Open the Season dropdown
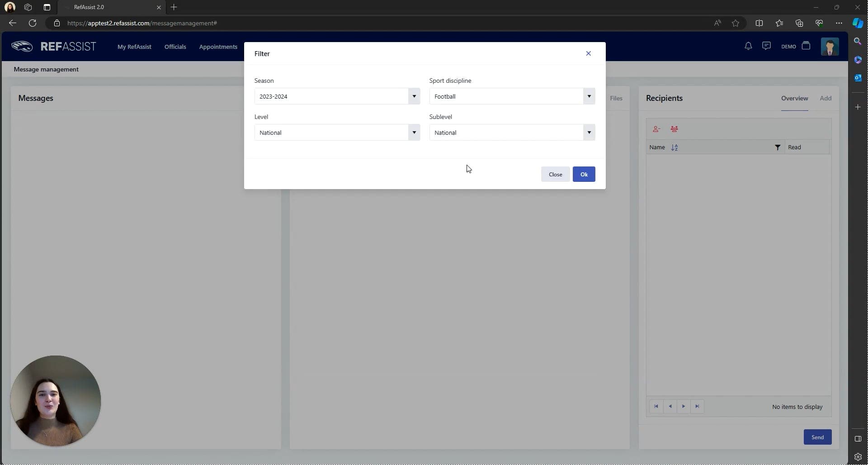868x465 pixels. click(414, 96)
